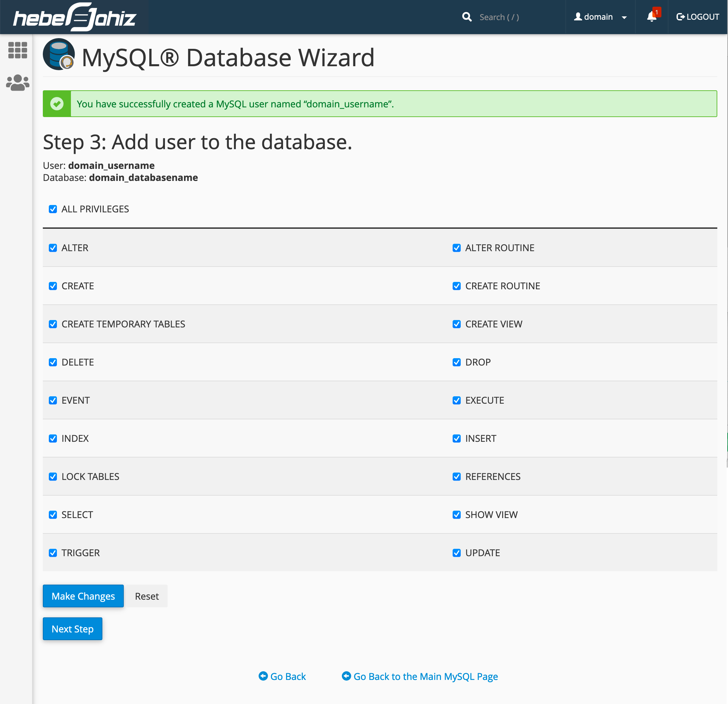Click the red notification count badge
This screenshot has width=728, height=704.
point(657,12)
